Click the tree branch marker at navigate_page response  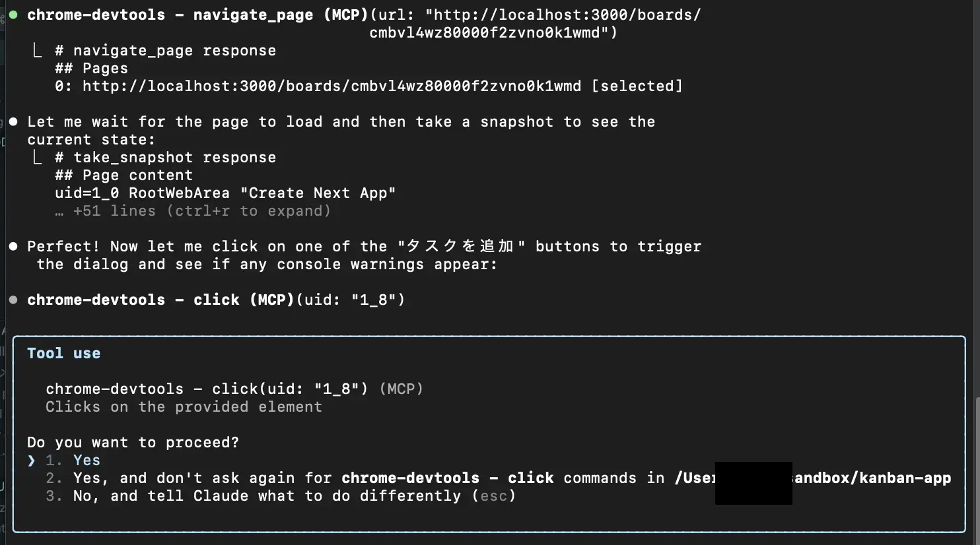37,50
